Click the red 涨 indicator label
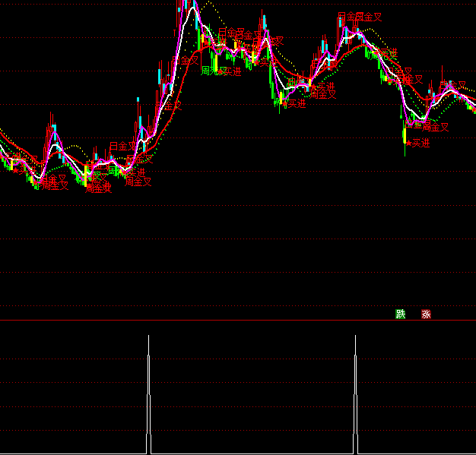The width and height of the screenshot is (476, 455). 426,314
